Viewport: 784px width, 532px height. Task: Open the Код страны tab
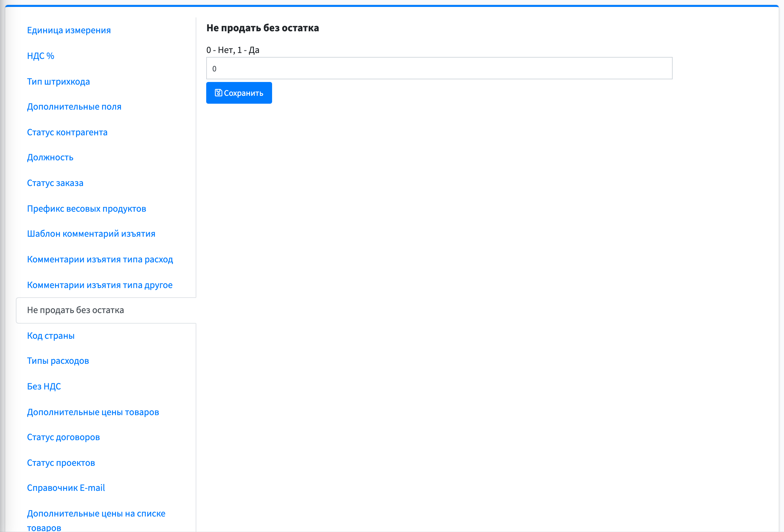click(x=51, y=336)
